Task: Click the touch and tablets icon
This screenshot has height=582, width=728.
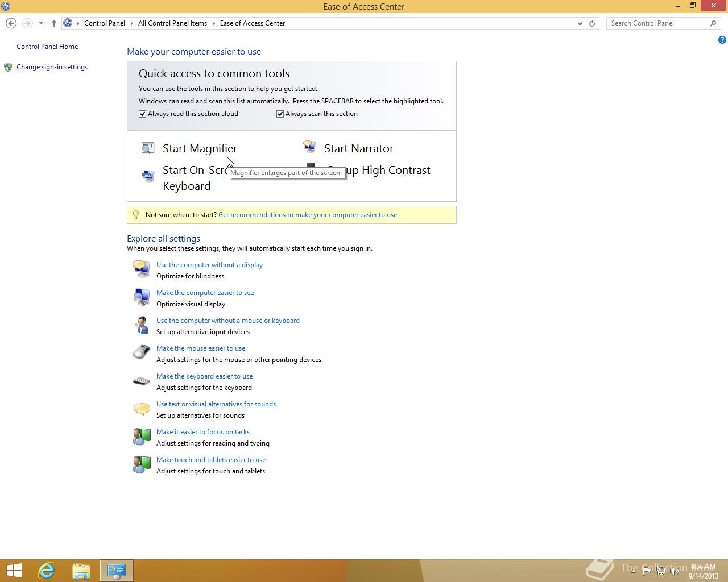Action: [x=141, y=464]
